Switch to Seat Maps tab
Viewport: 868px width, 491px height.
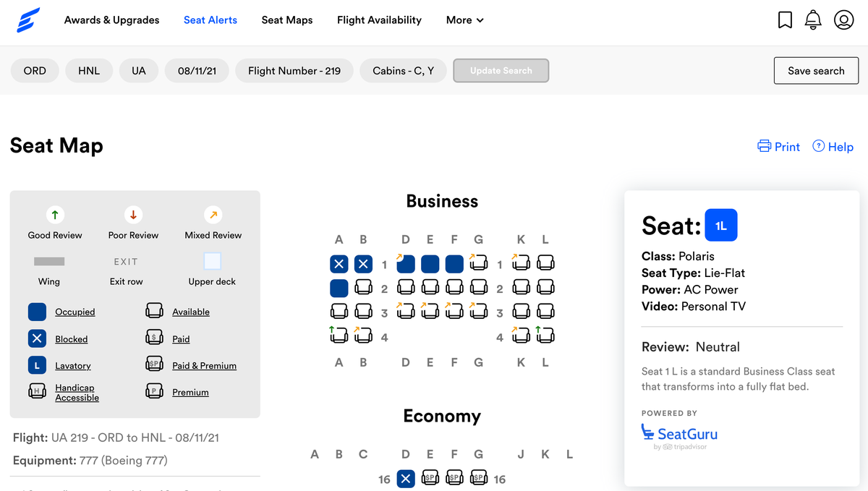click(x=287, y=20)
